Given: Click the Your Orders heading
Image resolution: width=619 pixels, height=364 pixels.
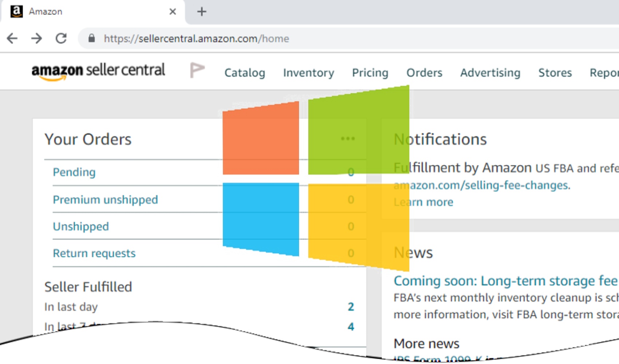Looking at the screenshot, I should pos(88,139).
